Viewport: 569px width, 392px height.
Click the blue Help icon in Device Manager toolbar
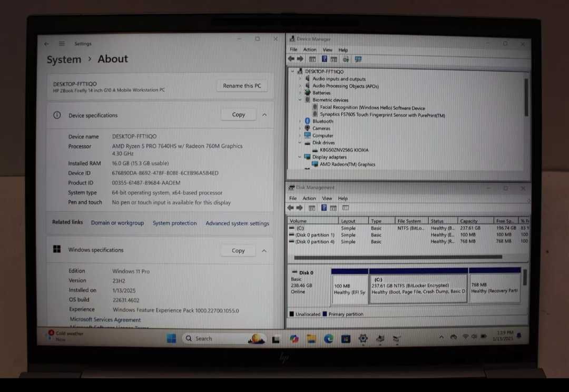[324, 59]
